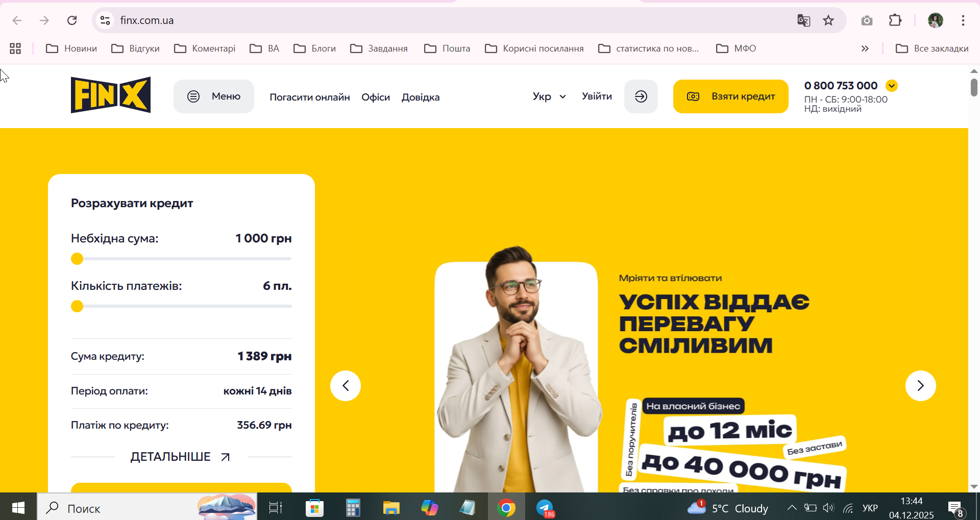980x520 pixels.
Task: Open File Explorer from taskbar
Action: 391,508
